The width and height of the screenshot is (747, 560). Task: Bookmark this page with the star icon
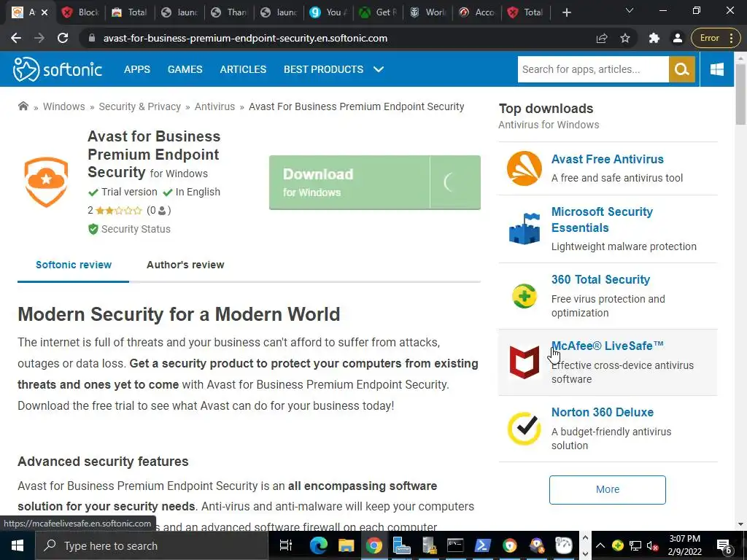tap(625, 38)
